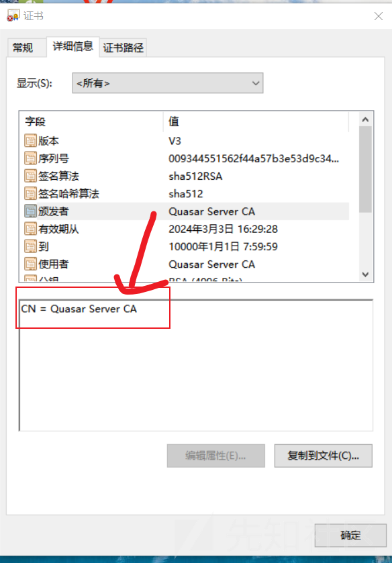Switch to the 常规 tab
The image size is (392, 563).
(23, 48)
